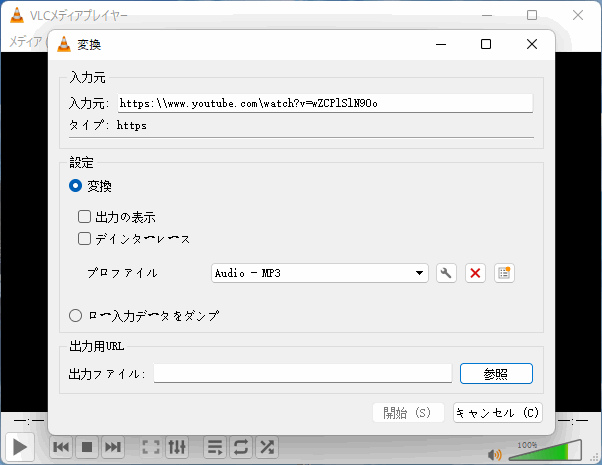Close the 変換 dialog window
The height and width of the screenshot is (465, 602).
(532, 44)
